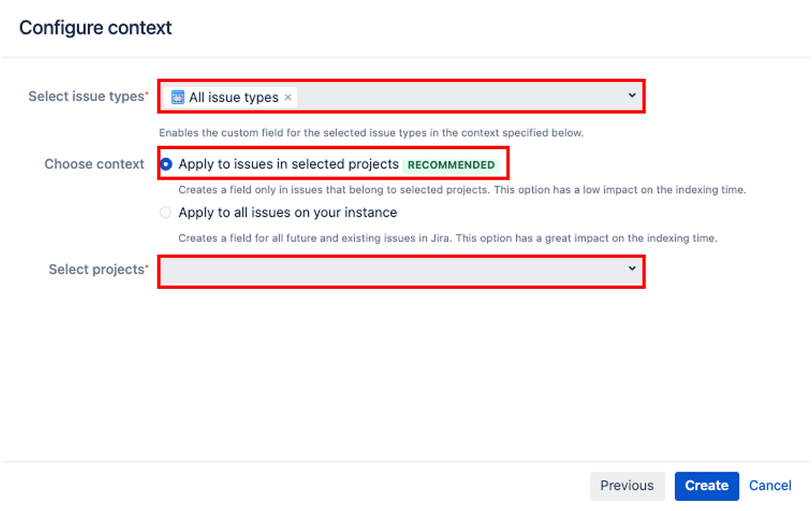This screenshot has height=511, width=812.
Task: Expand the Select issue types dropdown arrow
Action: (x=632, y=95)
